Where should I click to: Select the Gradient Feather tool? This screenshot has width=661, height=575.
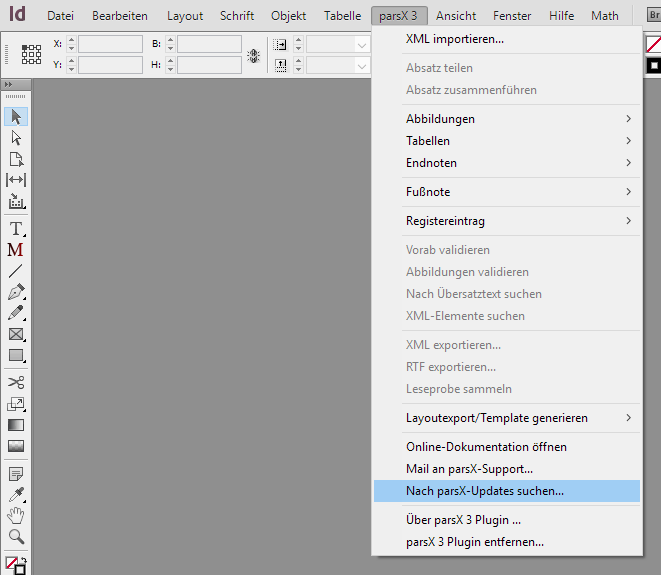tap(16, 446)
